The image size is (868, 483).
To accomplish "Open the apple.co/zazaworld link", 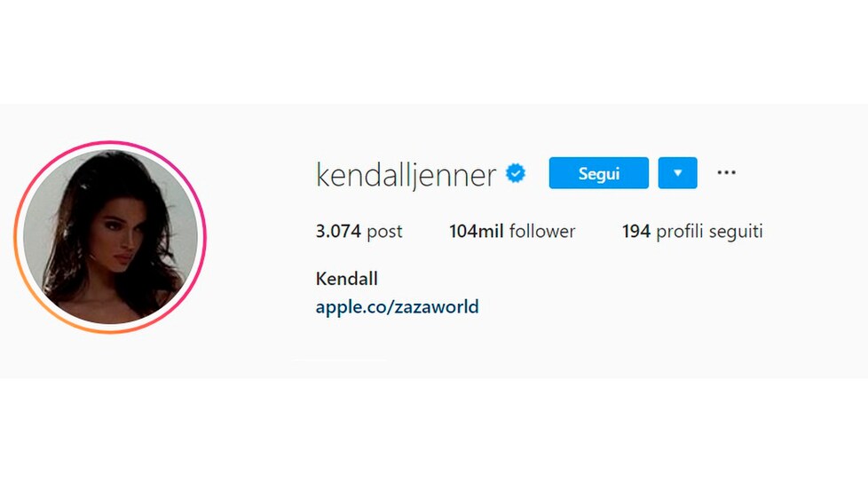I will coord(397,307).
